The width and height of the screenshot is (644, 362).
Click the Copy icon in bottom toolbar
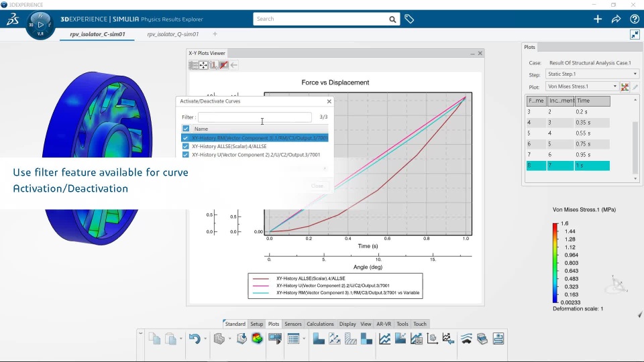pos(154,339)
